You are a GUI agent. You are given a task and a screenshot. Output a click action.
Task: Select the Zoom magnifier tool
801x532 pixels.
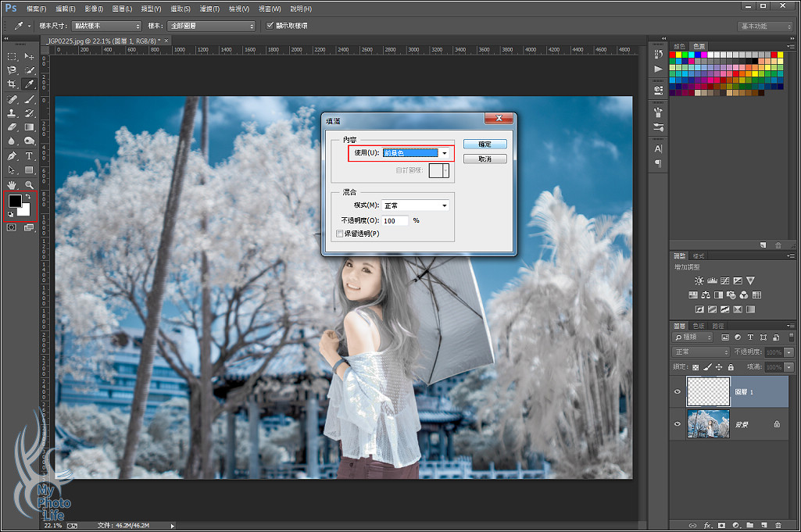(29, 184)
